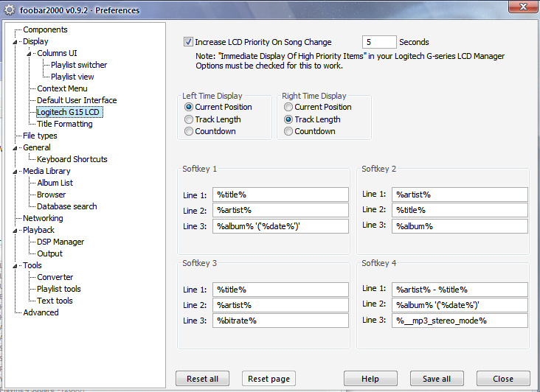540x392 pixels.
Task: Go to the Advanced preferences page
Action: coord(41,312)
